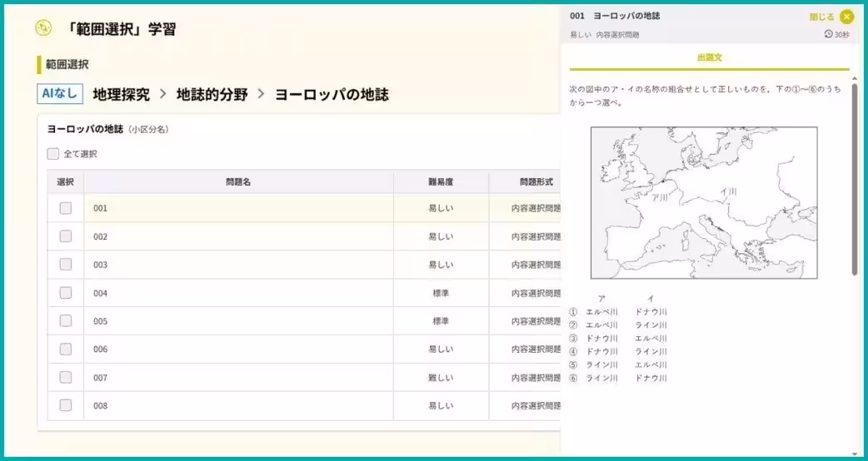This screenshot has width=868, height=461.
Task: Click answer option ⑤ ライン川 エルベ川
Action: 618,364
